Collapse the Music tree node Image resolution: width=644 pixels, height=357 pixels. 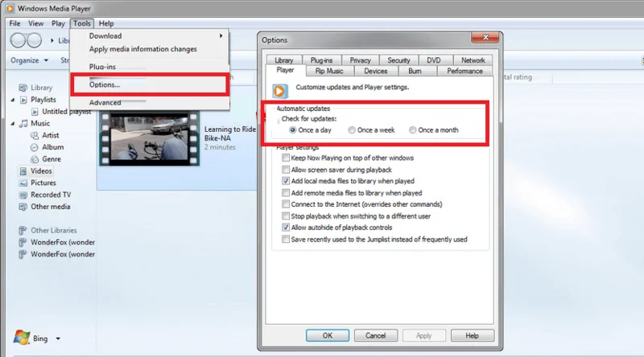point(12,124)
